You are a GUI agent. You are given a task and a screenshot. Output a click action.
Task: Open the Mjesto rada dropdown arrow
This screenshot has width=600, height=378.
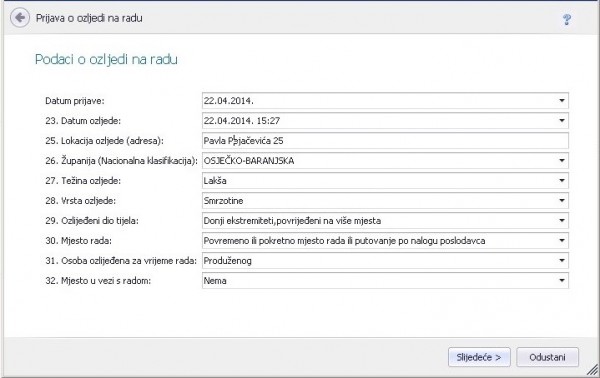pos(562,241)
